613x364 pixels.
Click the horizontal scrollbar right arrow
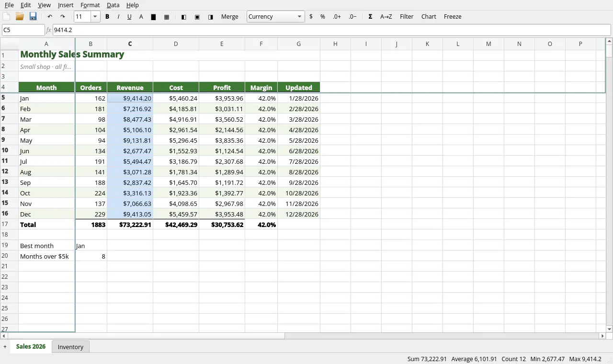tap(602, 336)
